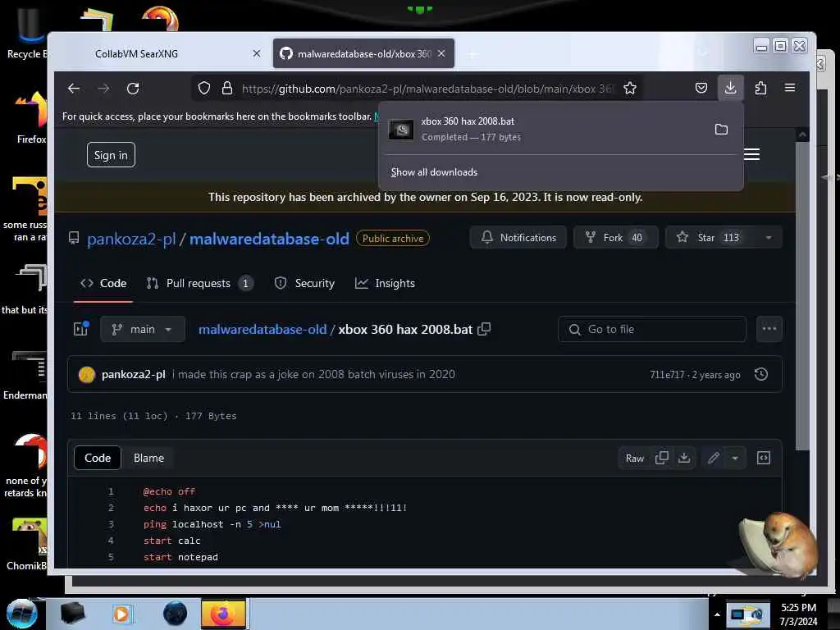
Task: Click the site security padlock icon
Action: coord(227,89)
